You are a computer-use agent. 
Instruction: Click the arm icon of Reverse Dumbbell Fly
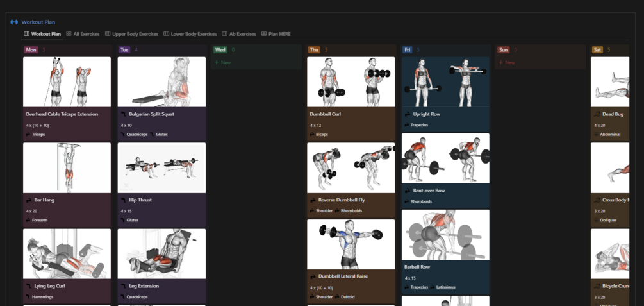tap(313, 200)
